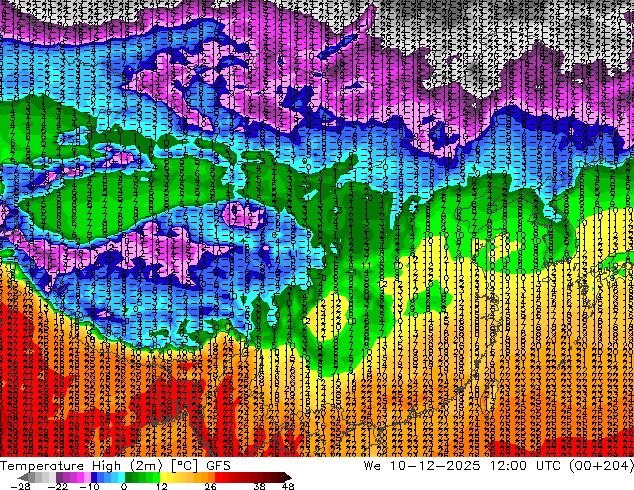Click the '38' legend label
Screen dimensions: 634x490
(x=259, y=486)
